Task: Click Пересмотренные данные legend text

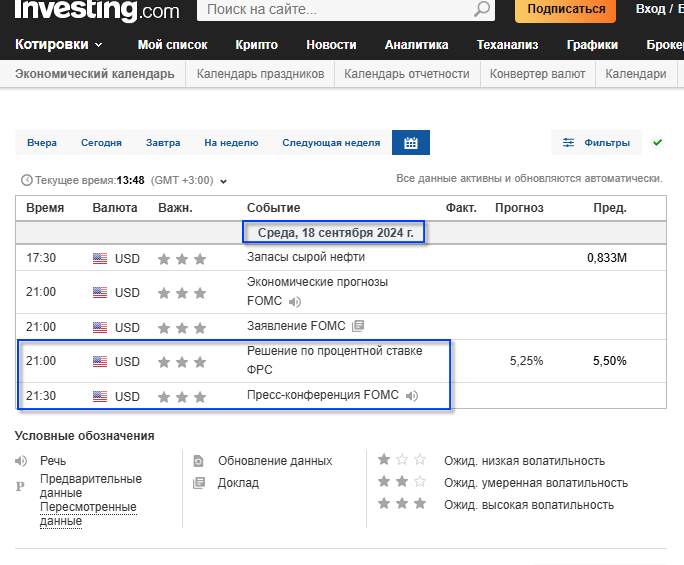Action: coord(88,514)
